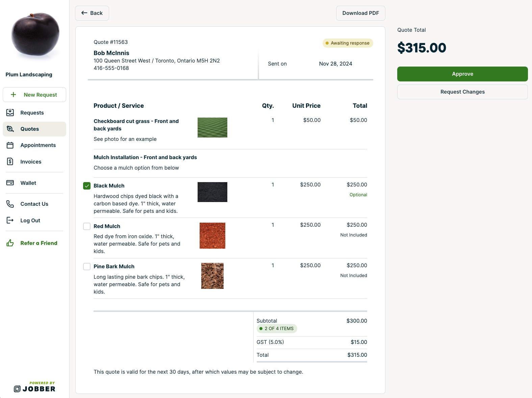
Task: Open the Invoices section icon
Action: pos(10,161)
